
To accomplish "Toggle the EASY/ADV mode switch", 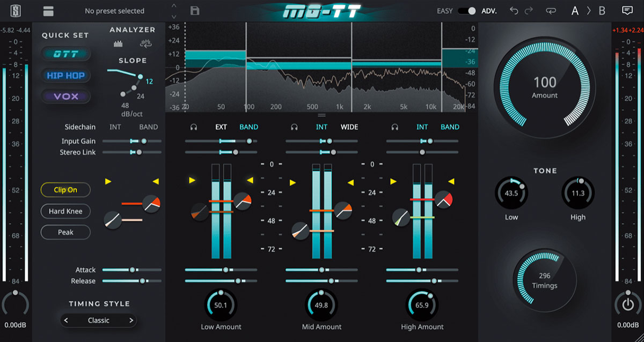I will [467, 11].
